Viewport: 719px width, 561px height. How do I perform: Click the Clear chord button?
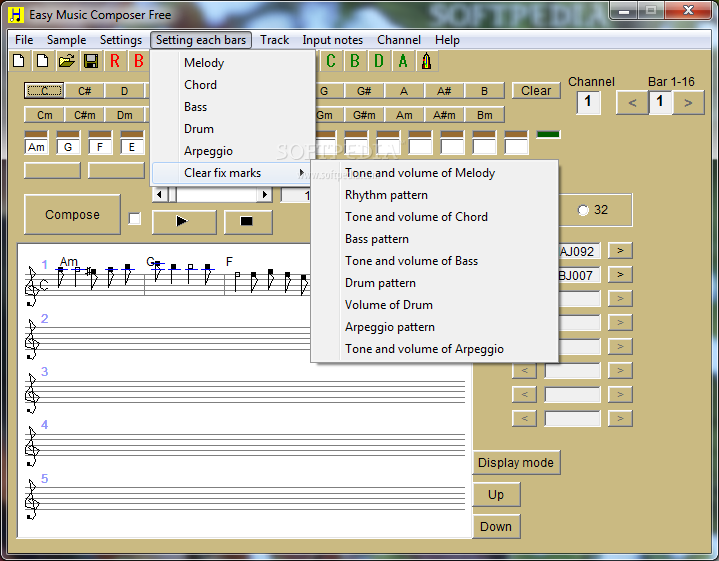(536, 91)
